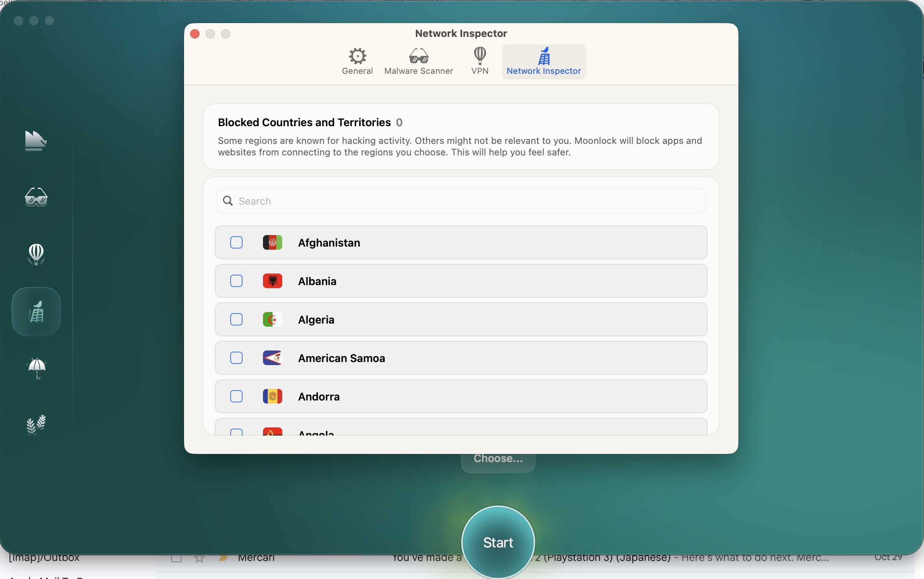Viewport: 924px width, 579px height.
Task: Open the VPN settings tab
Action: [x=479, y=61]
